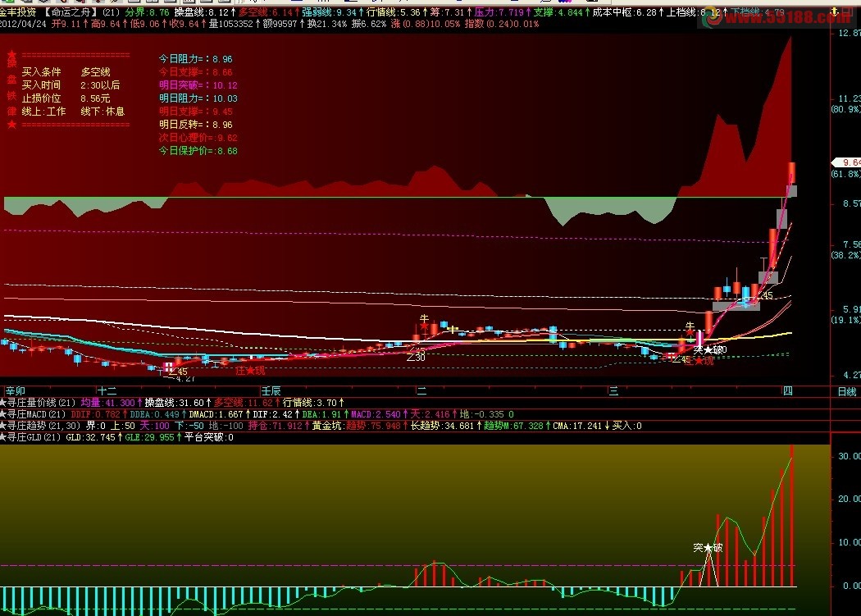Click the MACD:2.540 value

[380, 414]
